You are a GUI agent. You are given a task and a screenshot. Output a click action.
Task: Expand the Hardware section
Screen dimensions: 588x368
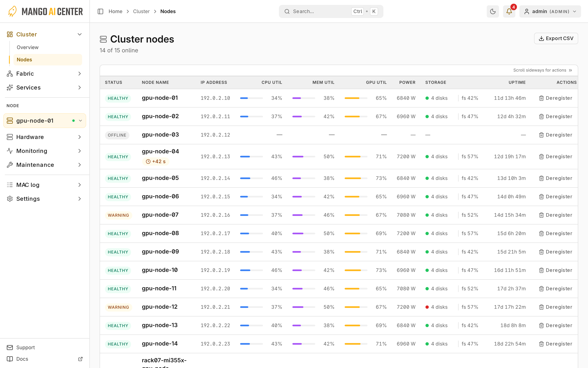tap(45, 137)
